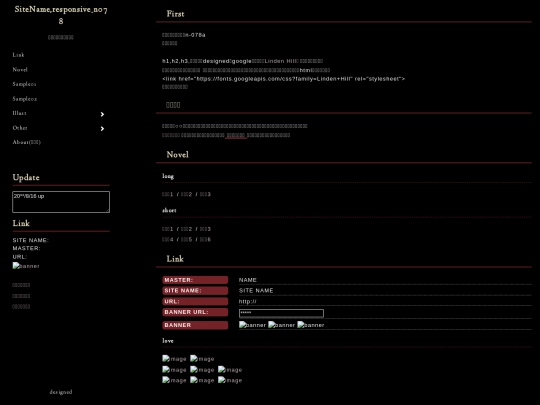Click the MASTER: label in Link table

[195, 280]
